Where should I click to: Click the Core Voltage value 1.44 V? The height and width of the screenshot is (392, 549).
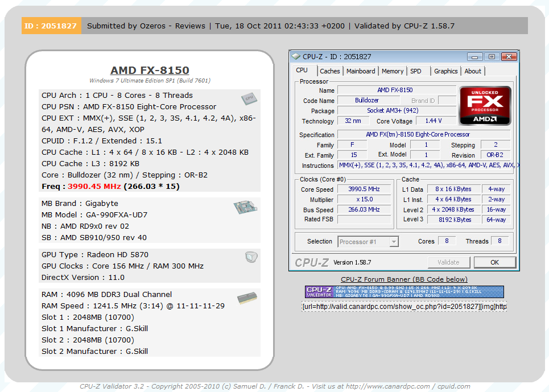click(435, 121)
